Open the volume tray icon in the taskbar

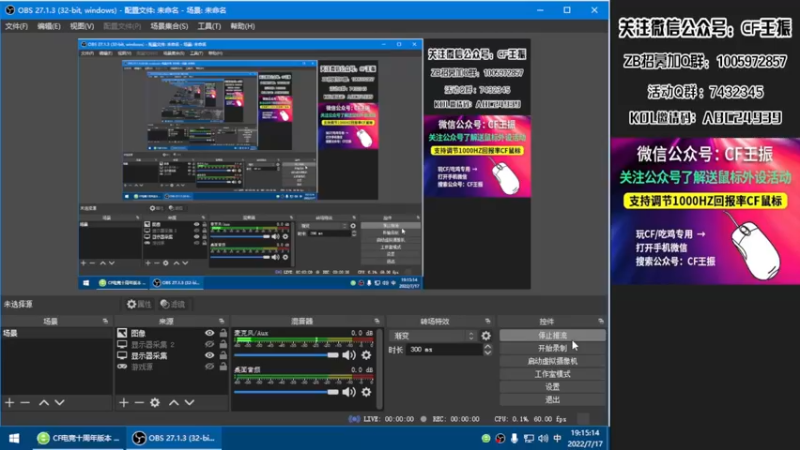[x=543, y=438]
